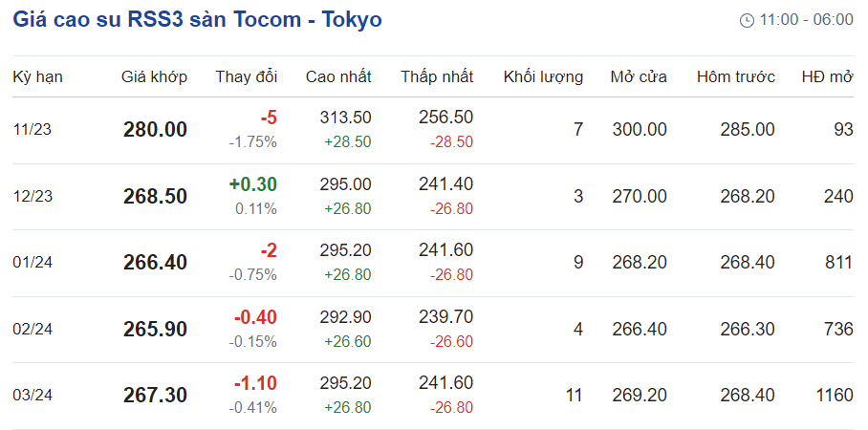Click the 280.00 matched price
The height and width of the screenshot is (430, 868).
pos(155,129)
